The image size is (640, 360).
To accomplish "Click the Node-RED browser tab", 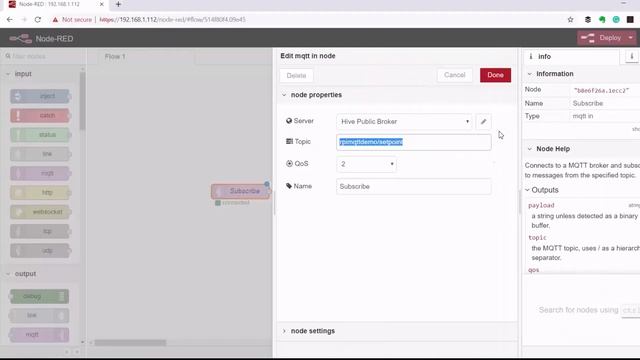I will tap(56, 4).
